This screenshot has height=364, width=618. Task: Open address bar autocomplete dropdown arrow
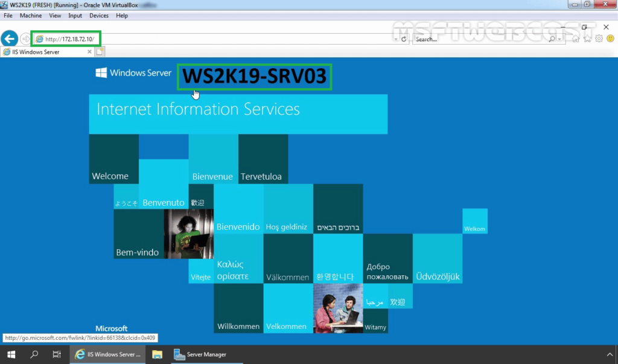[396, 39]
